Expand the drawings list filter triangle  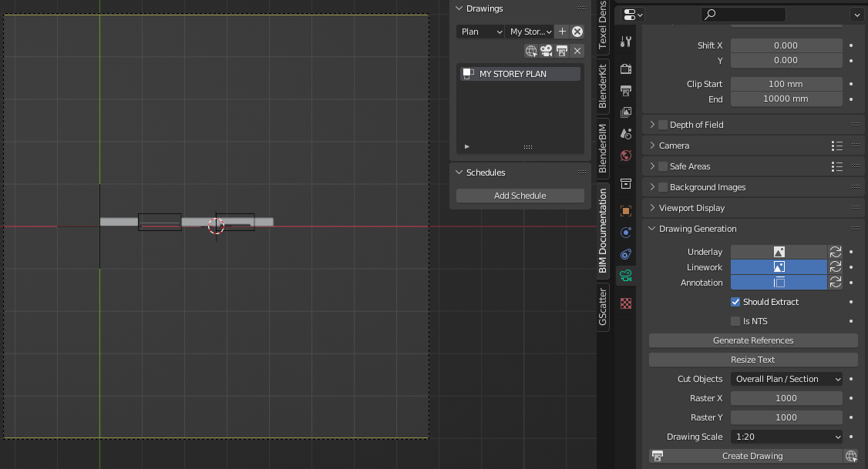(467, 146)
